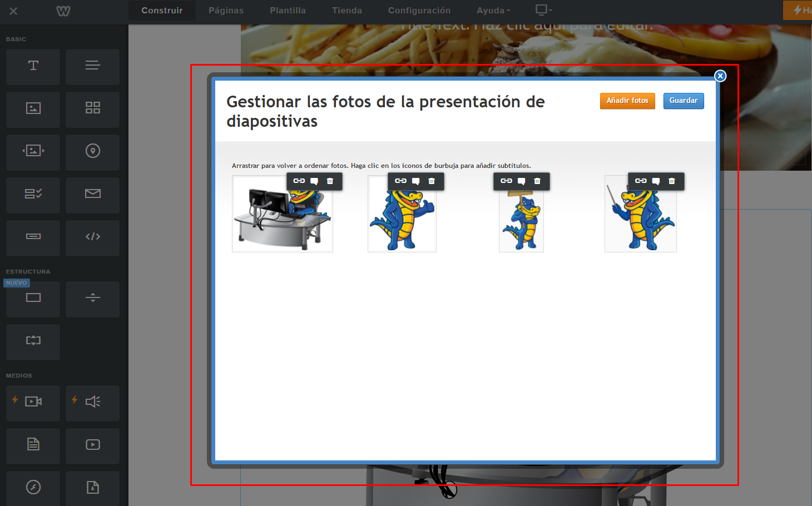This screenshot has height=506, width=812.
Task: Select the HD Video element
Action: (x=33, y=403)
